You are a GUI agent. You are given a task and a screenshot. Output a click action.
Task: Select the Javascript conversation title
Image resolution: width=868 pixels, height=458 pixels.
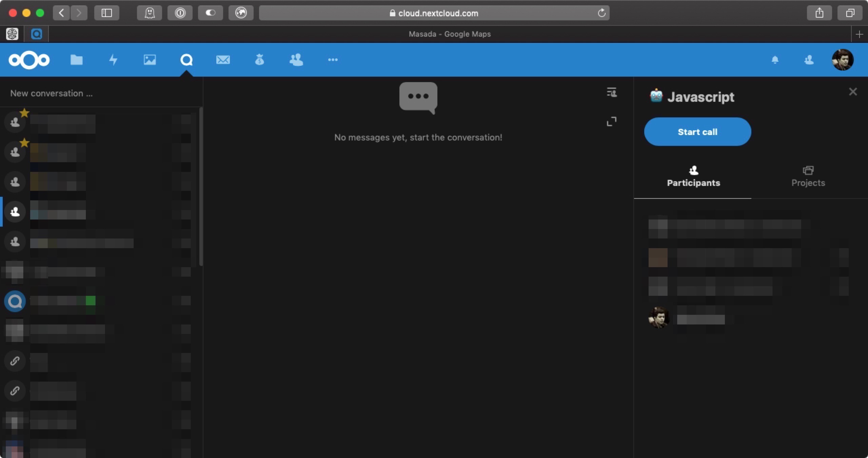click(701, 97)
